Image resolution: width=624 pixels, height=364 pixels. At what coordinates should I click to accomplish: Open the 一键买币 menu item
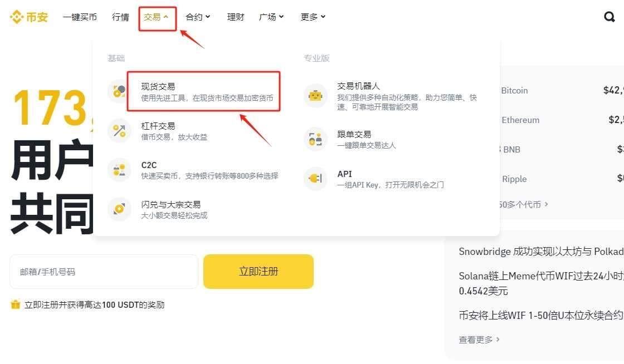click(x=80, y=17)
